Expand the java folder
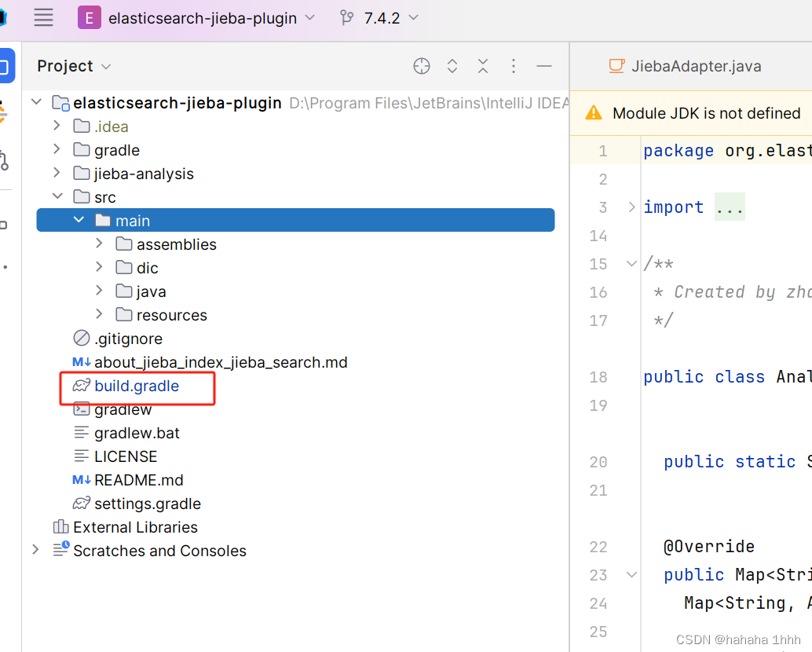The width and height of the screenshot is (812, 652). [x=100, y=291]
